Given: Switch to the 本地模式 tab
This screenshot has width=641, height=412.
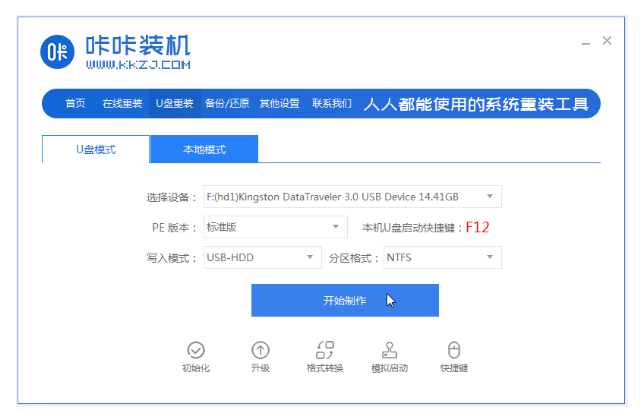Looking at the screenshot, I should point(204,149).
